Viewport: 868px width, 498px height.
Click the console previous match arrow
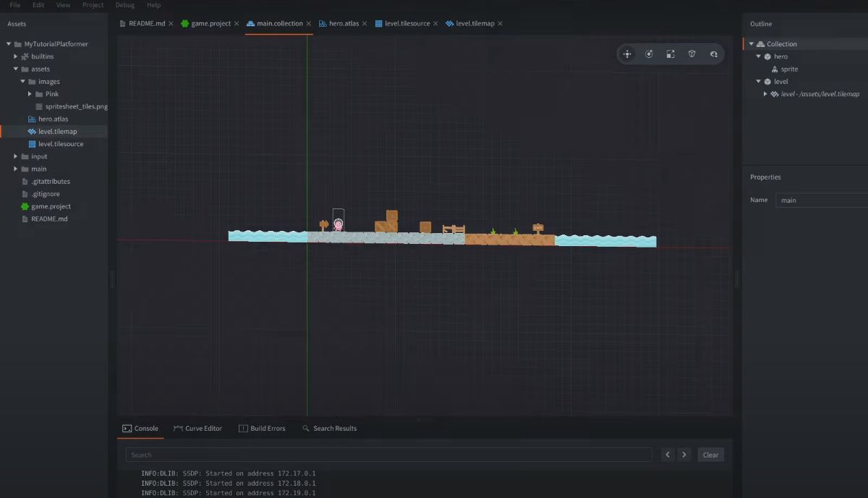668,455
